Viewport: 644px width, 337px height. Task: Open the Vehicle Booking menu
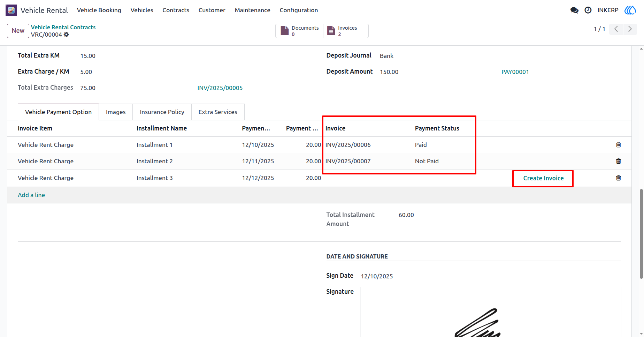tap(99, 10)
